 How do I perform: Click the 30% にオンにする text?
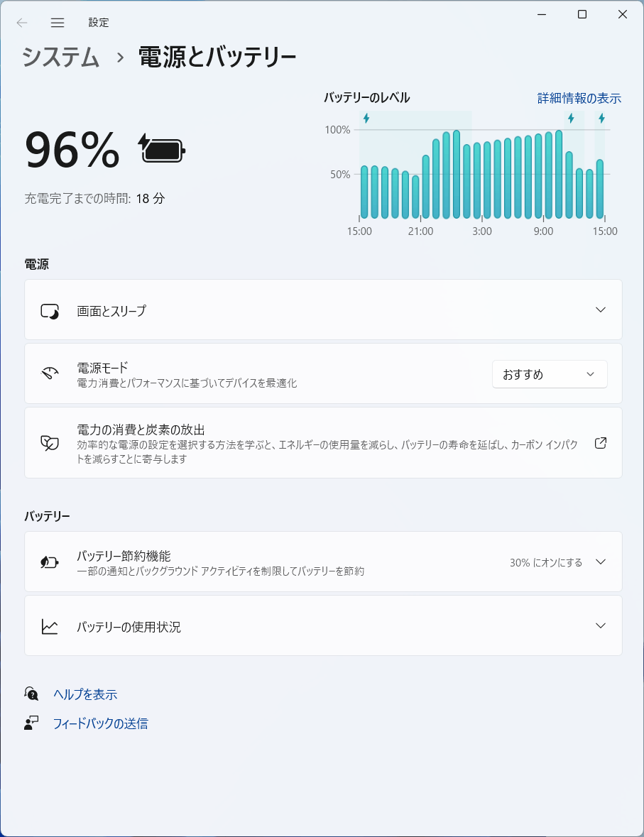(546, 563)
